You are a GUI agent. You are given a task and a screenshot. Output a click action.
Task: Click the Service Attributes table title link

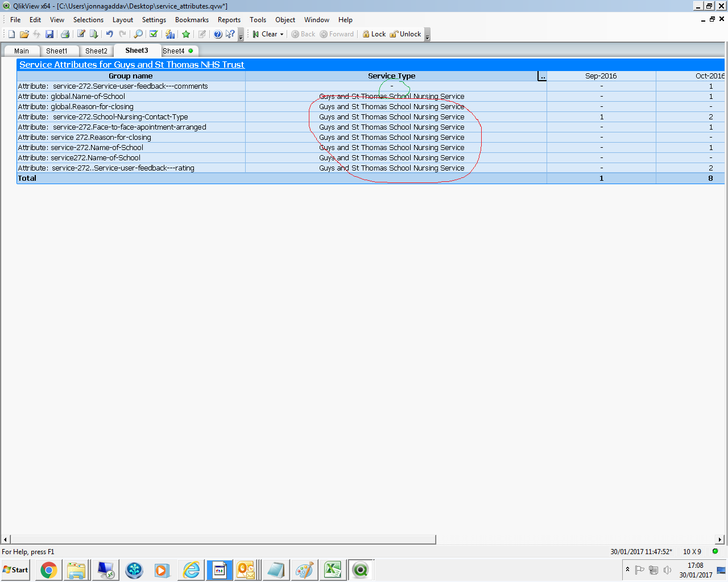pos(132,65)
